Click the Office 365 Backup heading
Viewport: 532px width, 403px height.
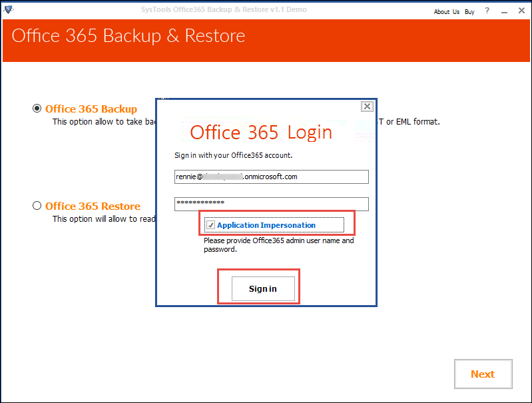pyautogui.click(x=91, y=109)
